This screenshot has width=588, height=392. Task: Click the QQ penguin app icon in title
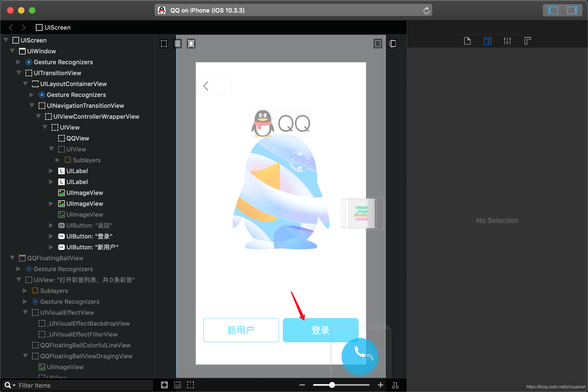click(162, 10)
